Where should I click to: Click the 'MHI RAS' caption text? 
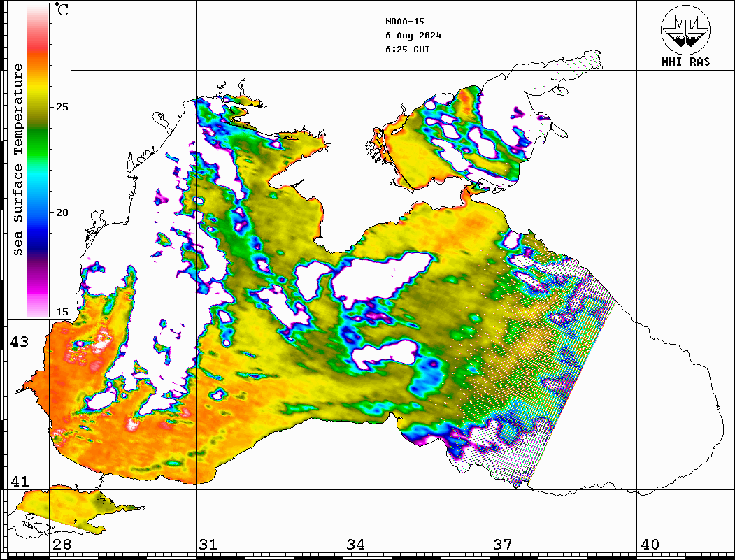click(x=686, y=62)
